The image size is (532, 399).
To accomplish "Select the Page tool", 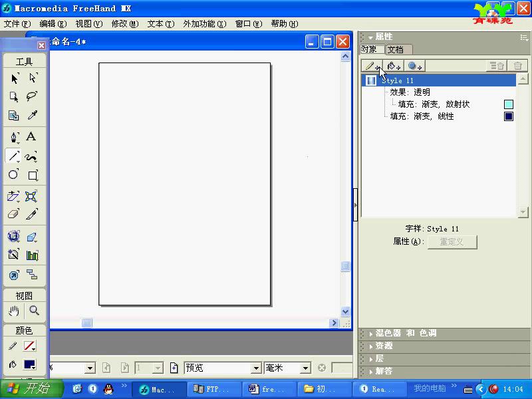I will (x=14, y=97).
